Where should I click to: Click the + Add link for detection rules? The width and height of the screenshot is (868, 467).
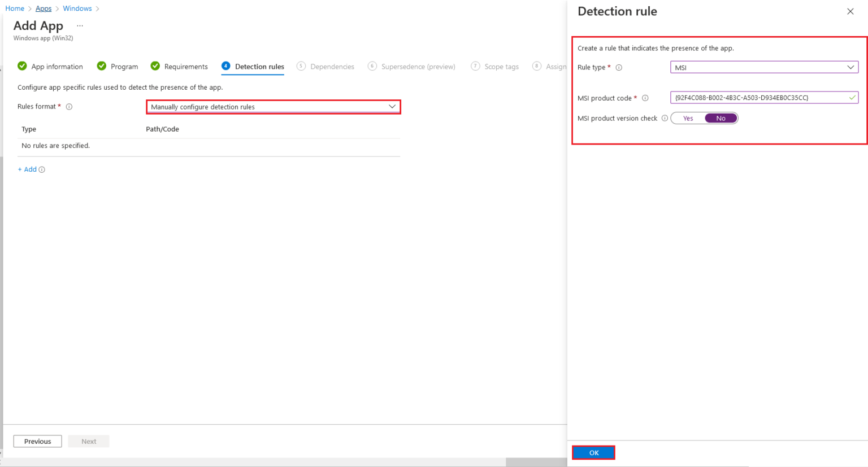(27, 169)
